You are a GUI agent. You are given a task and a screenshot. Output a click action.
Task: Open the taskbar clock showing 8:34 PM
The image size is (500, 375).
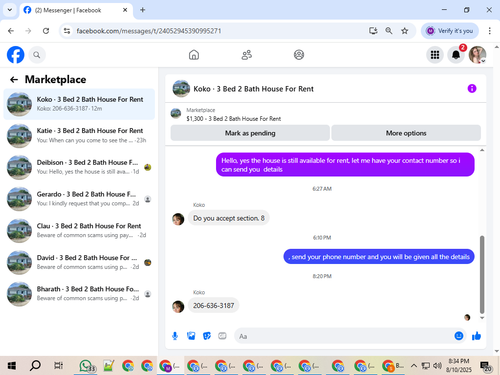coord(459,365)
